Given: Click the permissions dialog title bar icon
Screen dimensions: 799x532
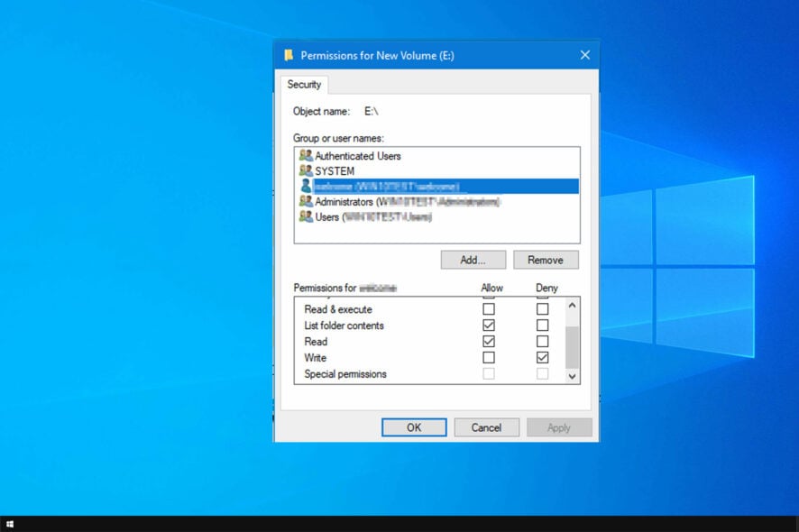Looking at the screenshot, I should 290,54.
